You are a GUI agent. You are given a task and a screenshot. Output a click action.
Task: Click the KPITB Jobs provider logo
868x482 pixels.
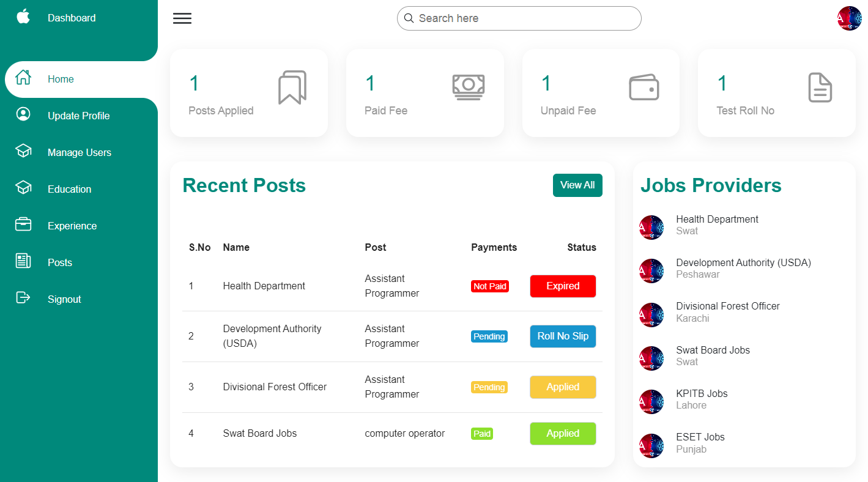(x=651, y=402)
